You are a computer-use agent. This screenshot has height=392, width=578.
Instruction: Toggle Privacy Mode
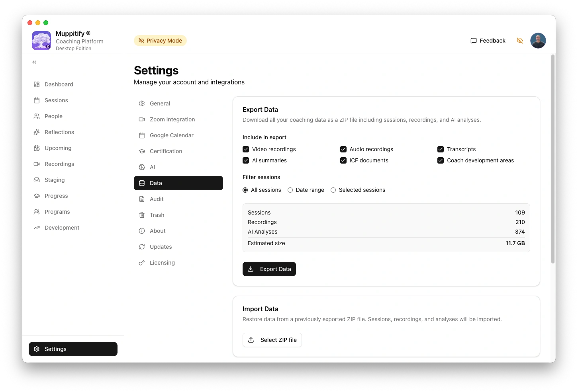[x=160, y=40]
